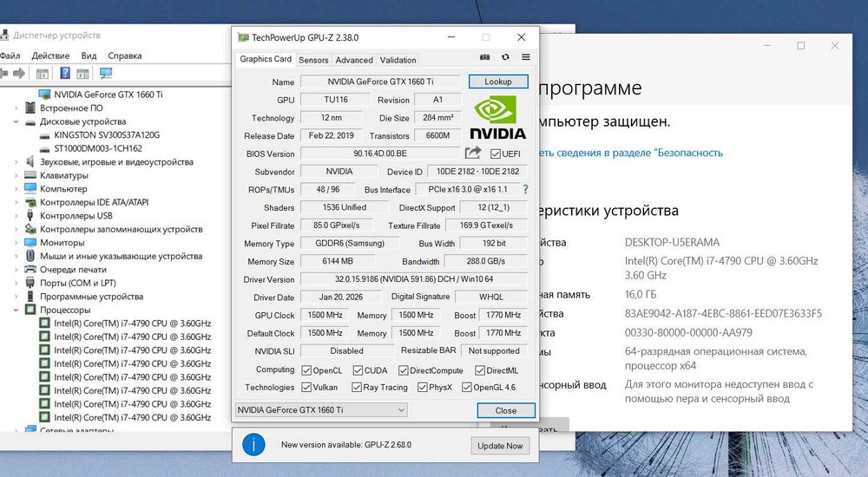Open the Файл menu in Device Manager

click(x=10, y=56)
